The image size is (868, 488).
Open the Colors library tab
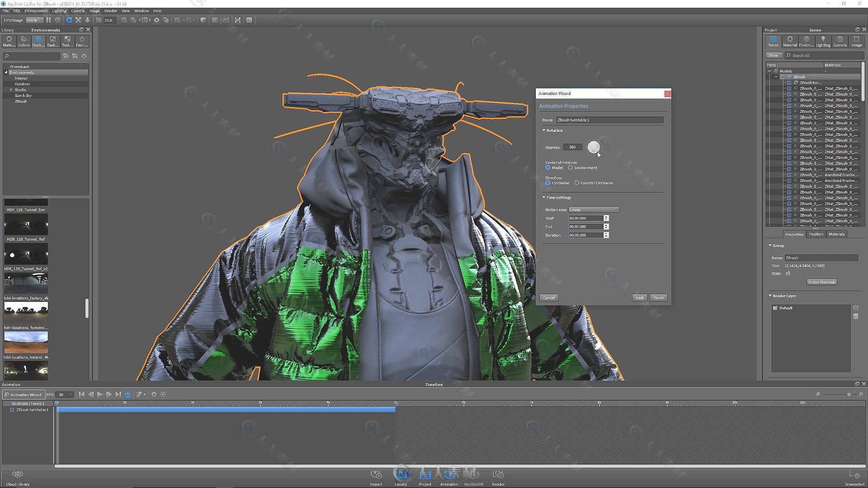(24, 41)
